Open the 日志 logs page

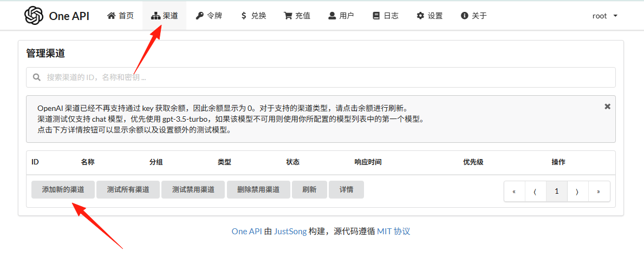[385, 16]
